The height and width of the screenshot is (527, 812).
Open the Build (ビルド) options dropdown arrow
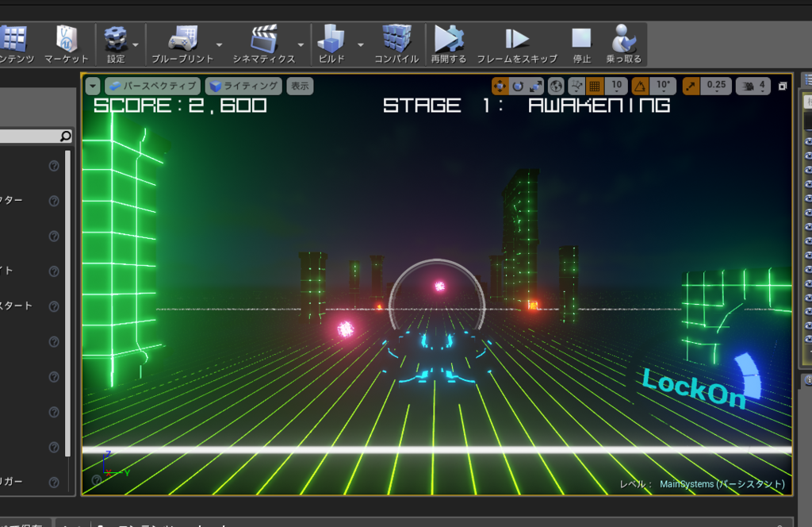pyautogui.click(x=361, y=45)
